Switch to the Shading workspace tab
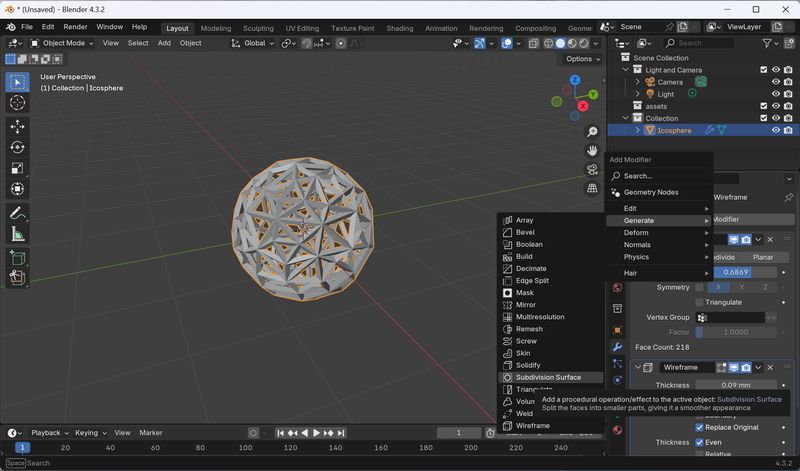 (399, 29)
